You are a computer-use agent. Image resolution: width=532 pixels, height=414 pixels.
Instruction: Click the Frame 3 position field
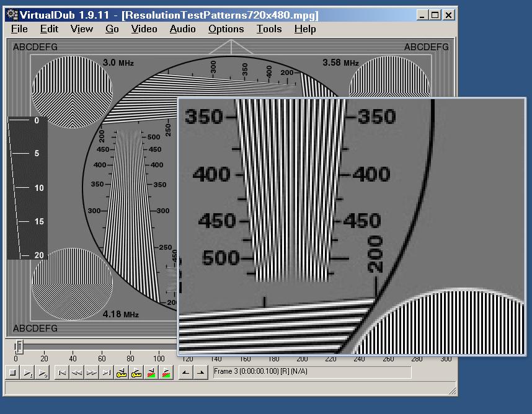coord(311,372)
